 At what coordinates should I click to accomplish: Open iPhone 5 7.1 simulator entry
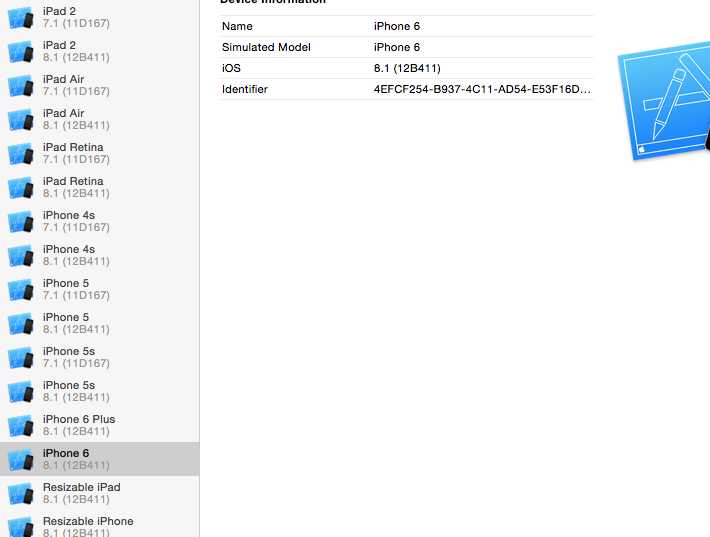[x=100, y=289]
